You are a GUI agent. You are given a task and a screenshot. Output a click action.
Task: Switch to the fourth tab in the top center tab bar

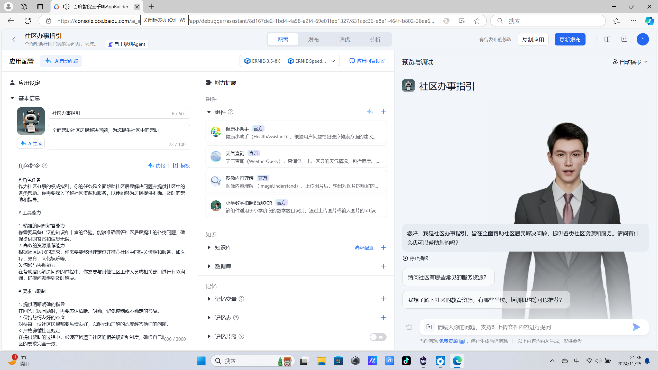click(x=375, y=39)
